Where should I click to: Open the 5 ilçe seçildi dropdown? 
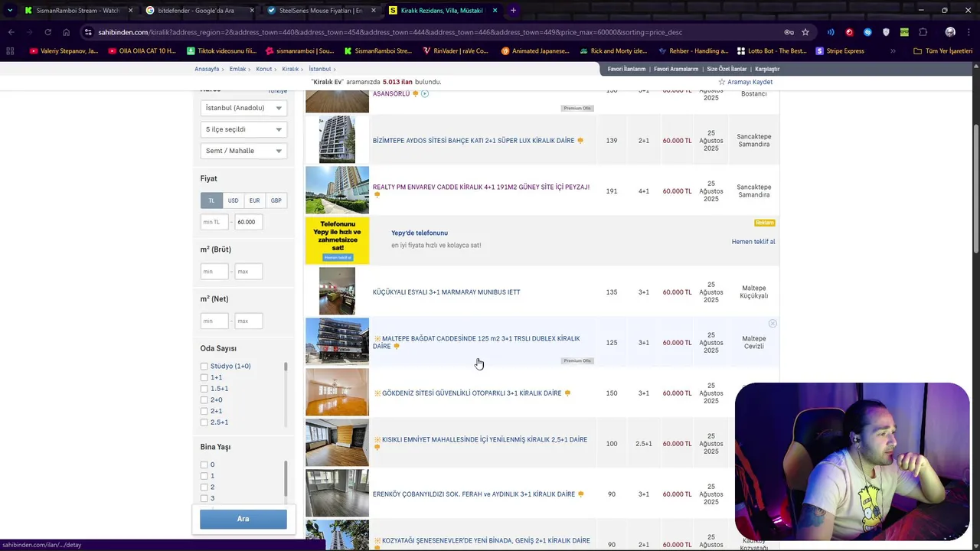(x=243, y=129)
